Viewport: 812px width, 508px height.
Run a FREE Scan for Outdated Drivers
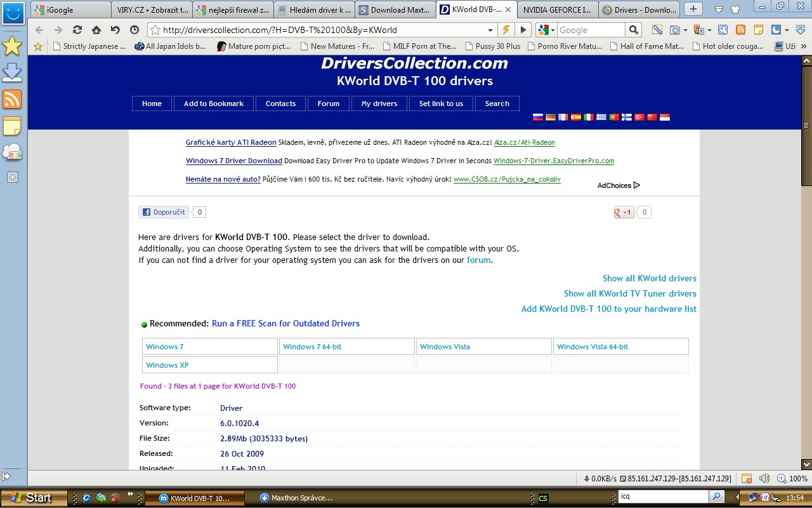285,323
